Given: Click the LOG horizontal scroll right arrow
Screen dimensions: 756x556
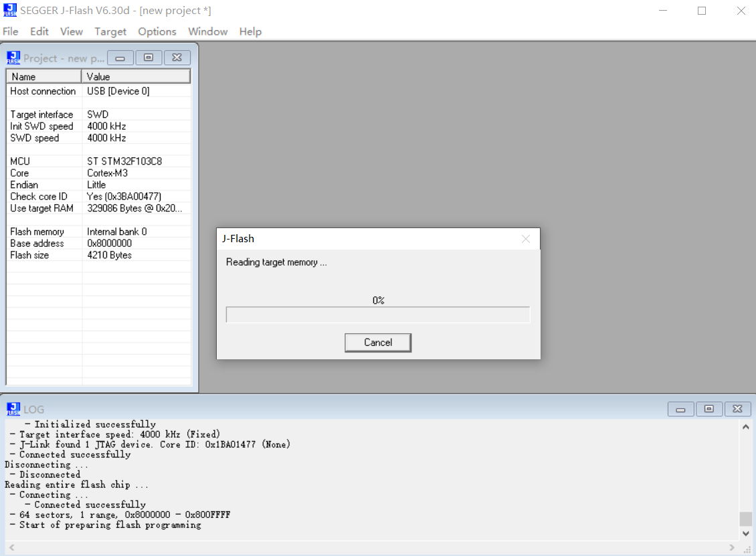Looking at the screenshot, I should point(732,547).
